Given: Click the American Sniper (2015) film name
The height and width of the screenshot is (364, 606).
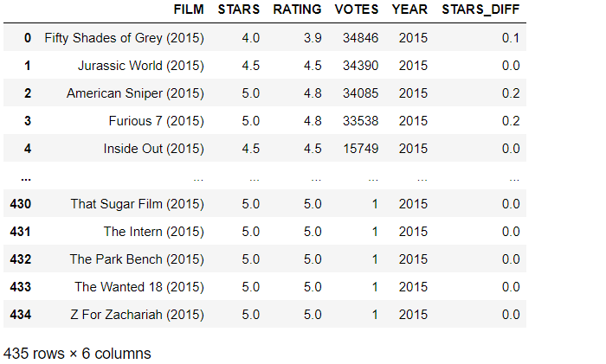Looking at the screenshot, I should point(135,93).
